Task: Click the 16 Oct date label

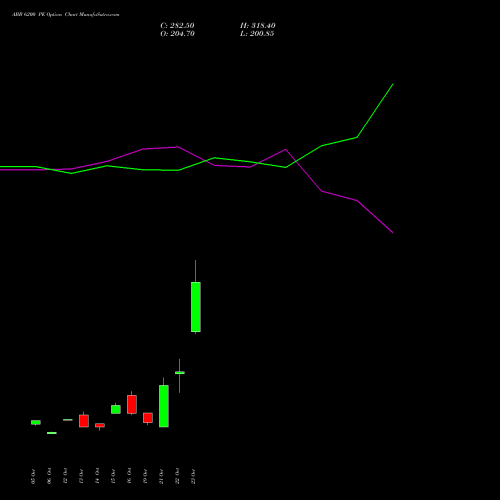Action: click(129, 476)
